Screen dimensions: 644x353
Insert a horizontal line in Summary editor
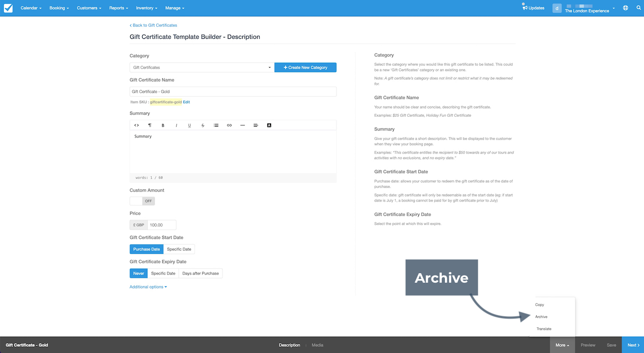coord(242,125)
